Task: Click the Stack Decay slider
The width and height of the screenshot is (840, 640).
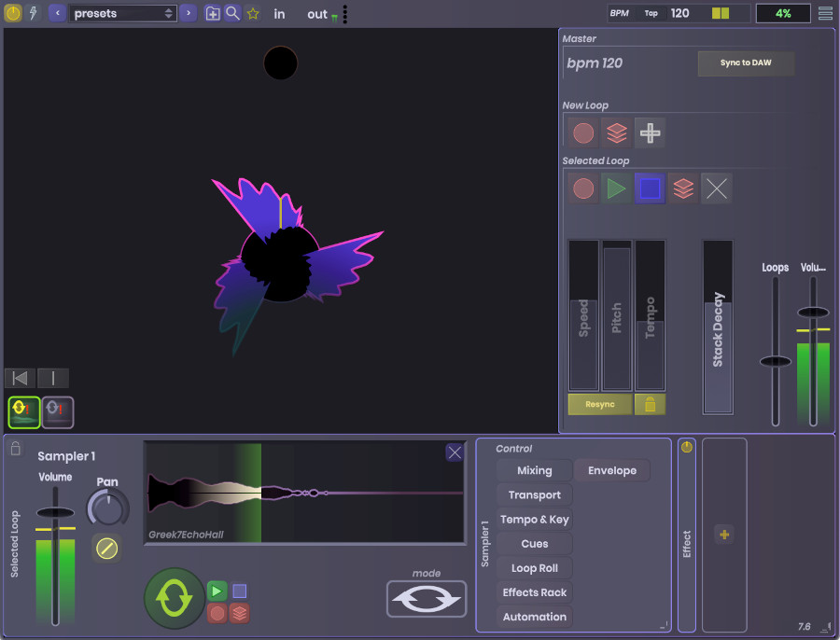Action: 718,327
